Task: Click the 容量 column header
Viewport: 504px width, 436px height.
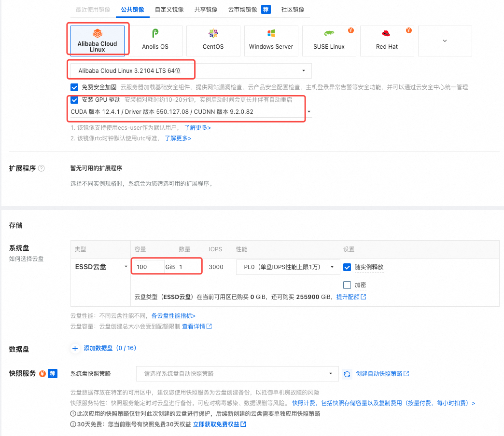Action: tap(140, 249)
